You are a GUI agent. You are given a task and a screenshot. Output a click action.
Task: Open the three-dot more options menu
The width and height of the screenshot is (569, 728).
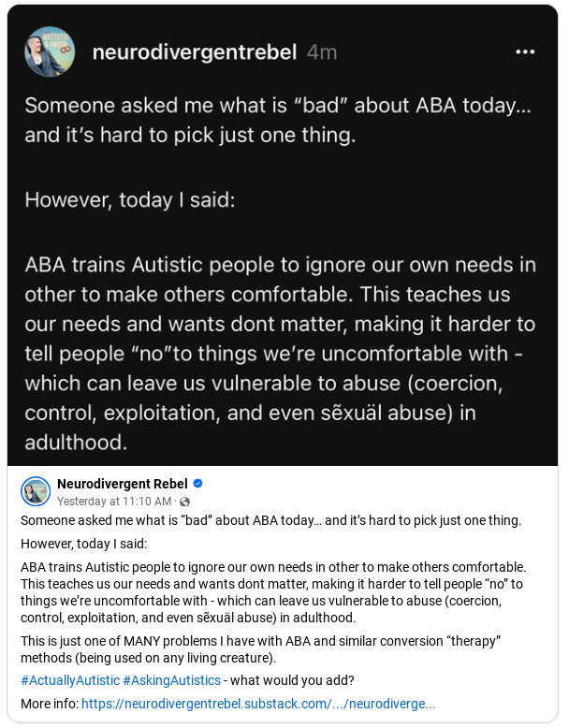pyautogui.click(x=525, y=52)
